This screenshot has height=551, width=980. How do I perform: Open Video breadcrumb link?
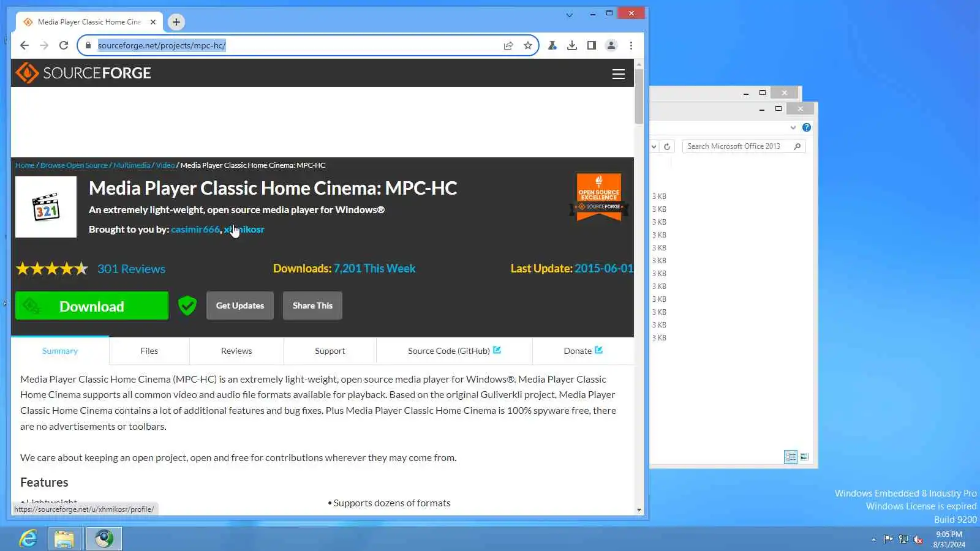point(165,165)
